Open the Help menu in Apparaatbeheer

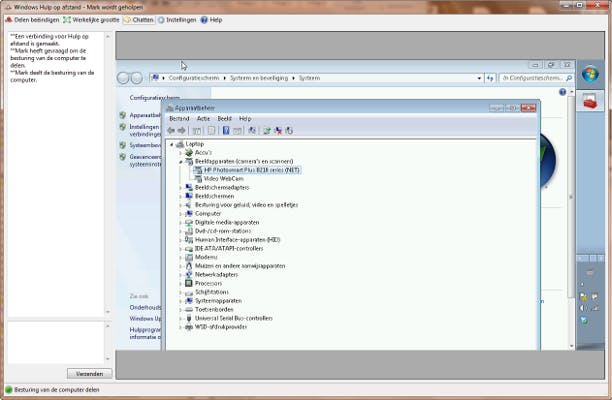click(245, 119)
